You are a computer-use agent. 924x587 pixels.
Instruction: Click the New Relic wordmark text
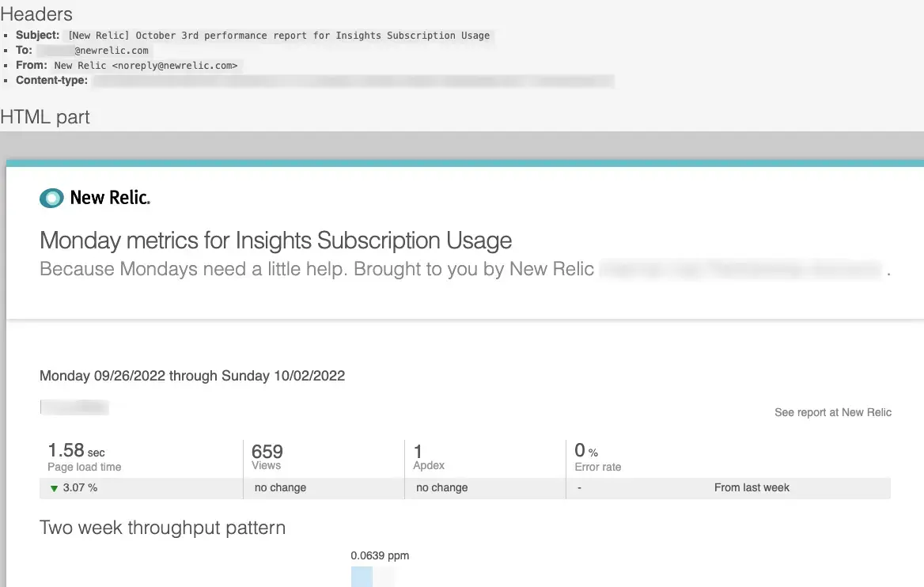[x=110, y=198]
